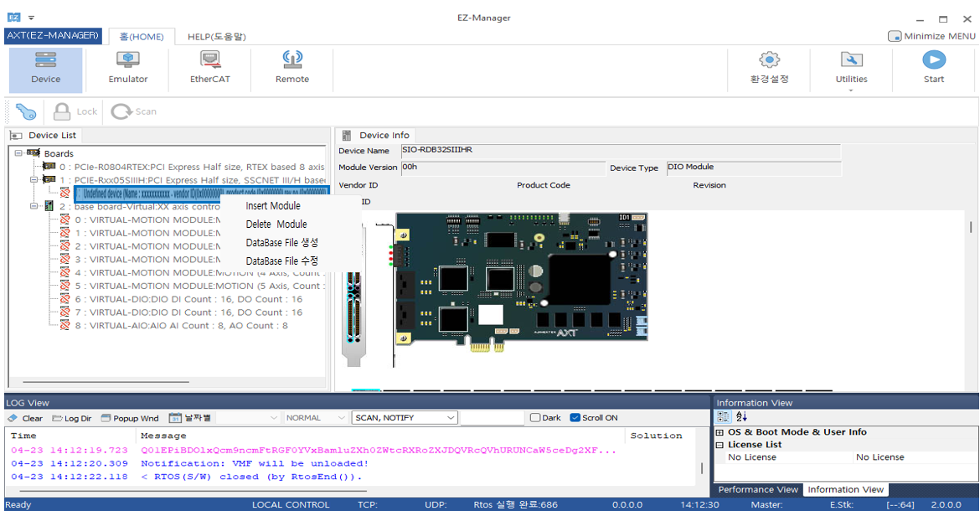Open Log Dir folder icon

57,418
